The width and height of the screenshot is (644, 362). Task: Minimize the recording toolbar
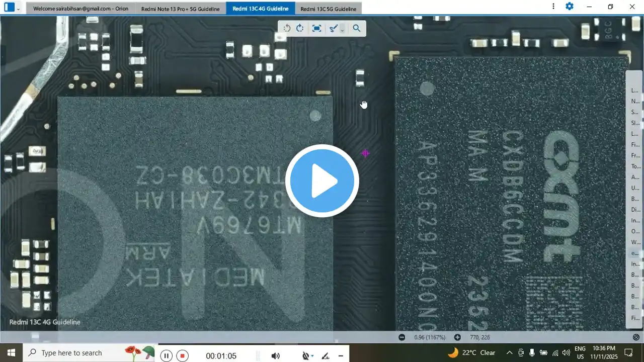coord(341,356)
